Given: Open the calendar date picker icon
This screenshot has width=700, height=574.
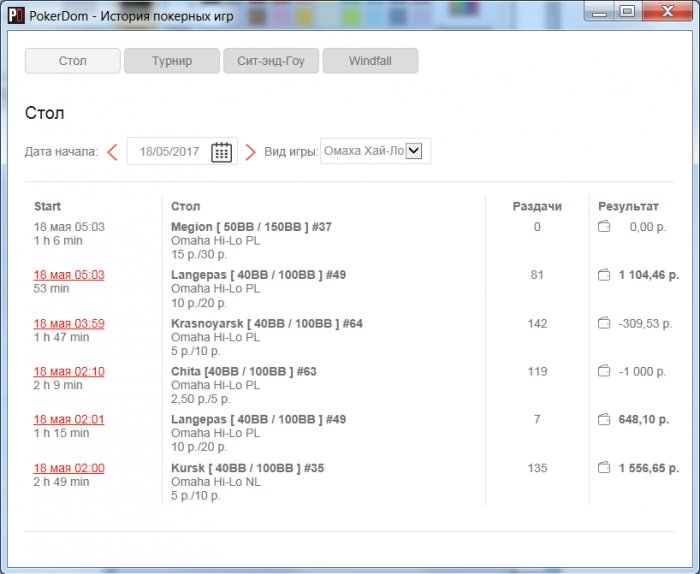Looking at the screenshot, I should tap(221, 152).
